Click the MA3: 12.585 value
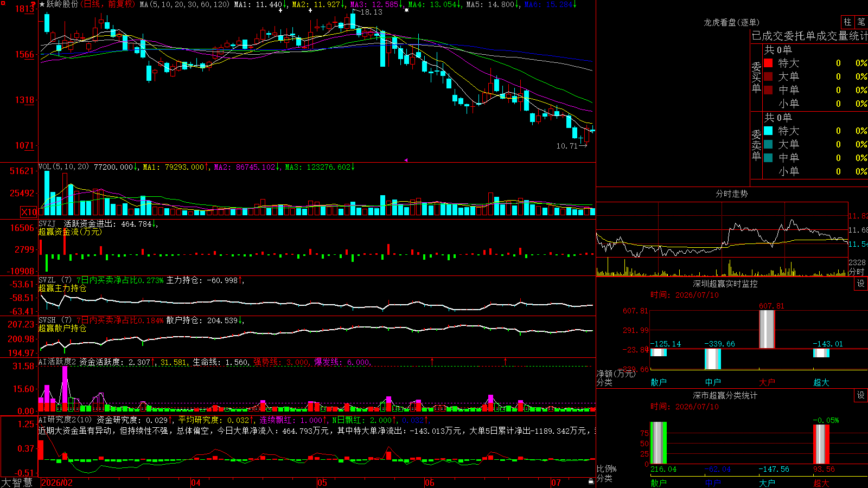 pos(376,4)
